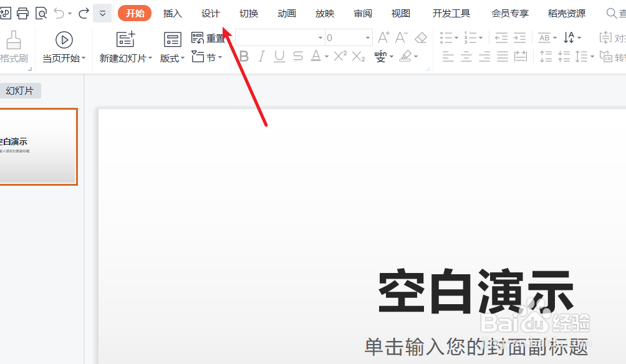Expand the undo history dropdown arrow
The height and width of the screenshot is (364, 626).
[x=70, y=14]
